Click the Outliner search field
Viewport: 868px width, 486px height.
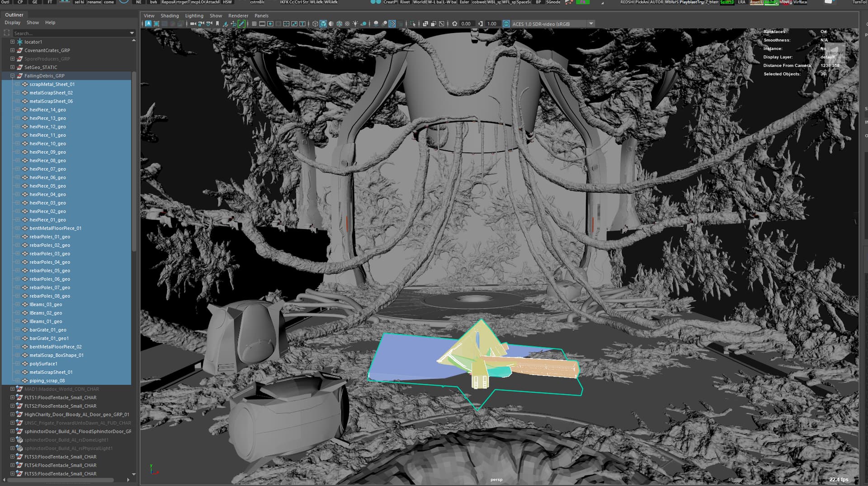pyautogui.click(x=70, y=33)
